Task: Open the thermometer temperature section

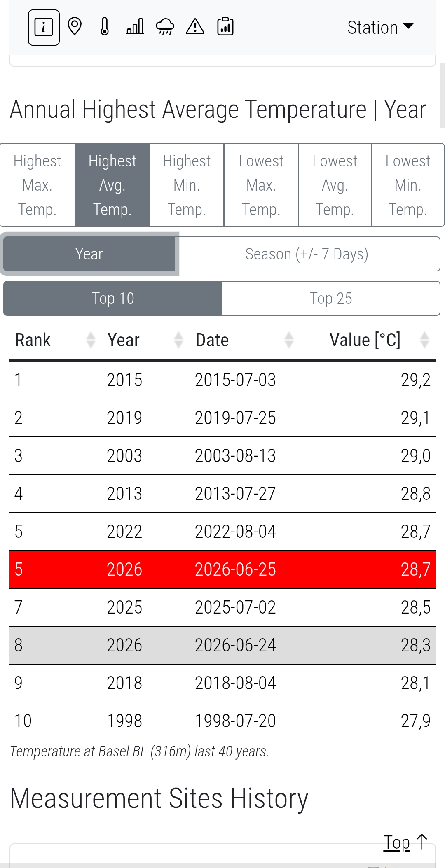Action: coord(105,27)
